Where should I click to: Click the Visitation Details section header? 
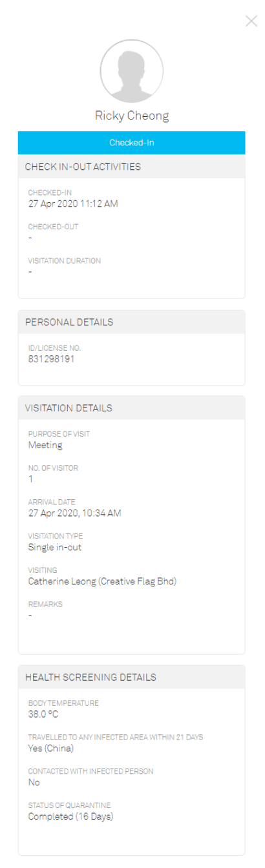pyautogui.click(x=132, y=408)
